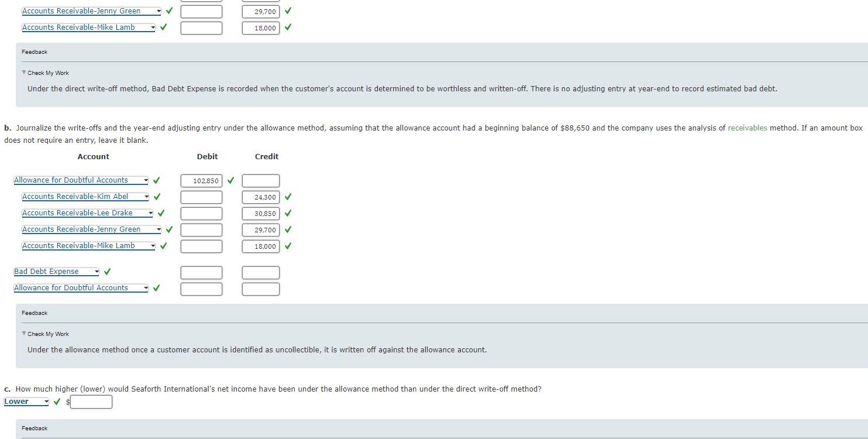
Task: Click the checkmark beside Accounts Receivable-Kim Abel
Action: tap(156, 197)
